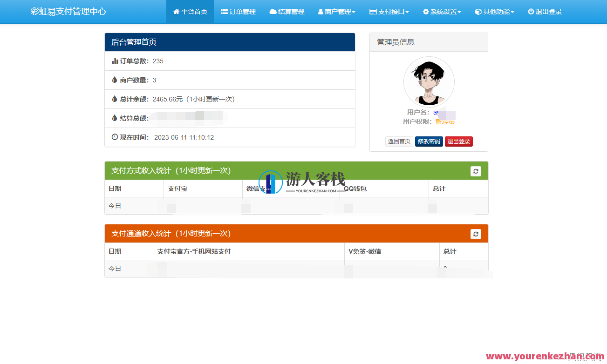The image size is (607, 364).
Task: Click the 返回首页 button
Action: pyautogui.click(x=399, y=141)
